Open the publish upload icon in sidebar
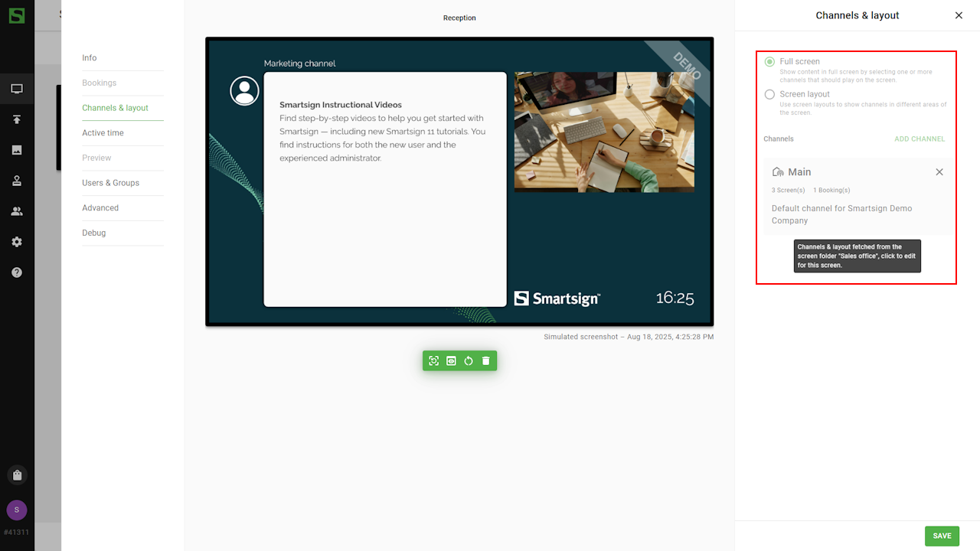The width and height of the screenshot is (980, 551). [x=17, y=119]
